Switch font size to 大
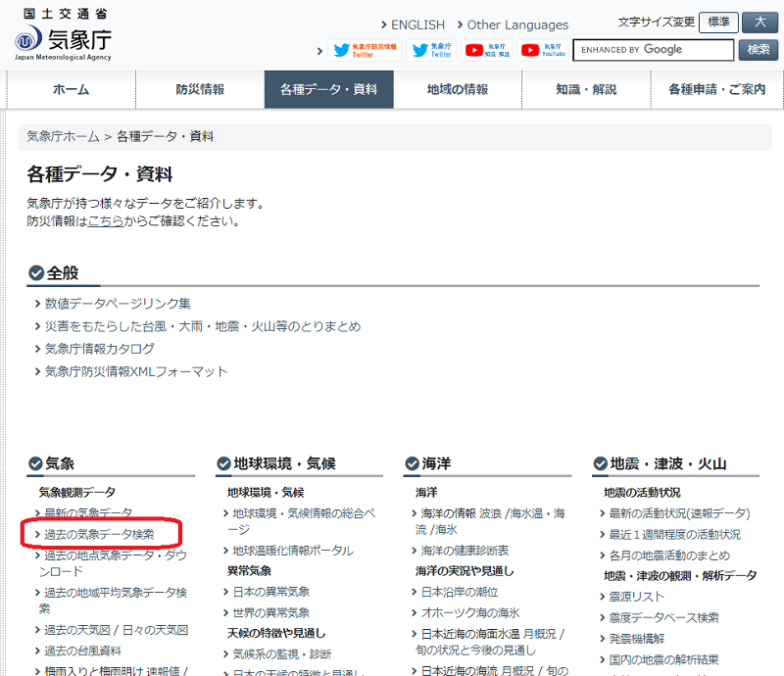 (759, 23)
